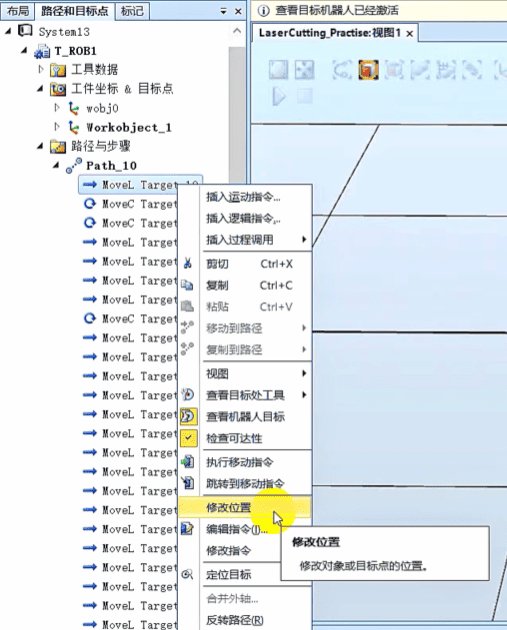
Task: Choose 插入逻辑指令... from the menu
Action: pos(243,219)
